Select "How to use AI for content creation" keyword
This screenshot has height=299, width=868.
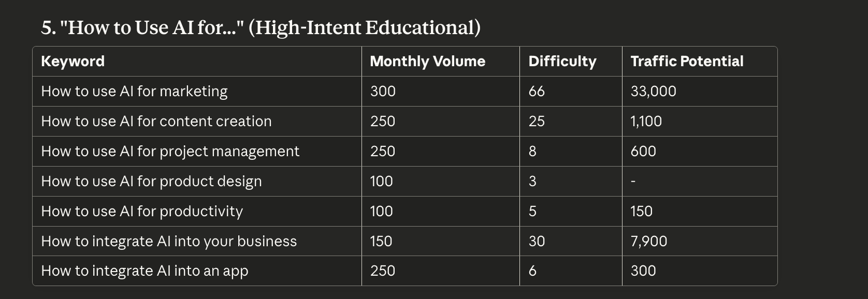pos(156,122)
